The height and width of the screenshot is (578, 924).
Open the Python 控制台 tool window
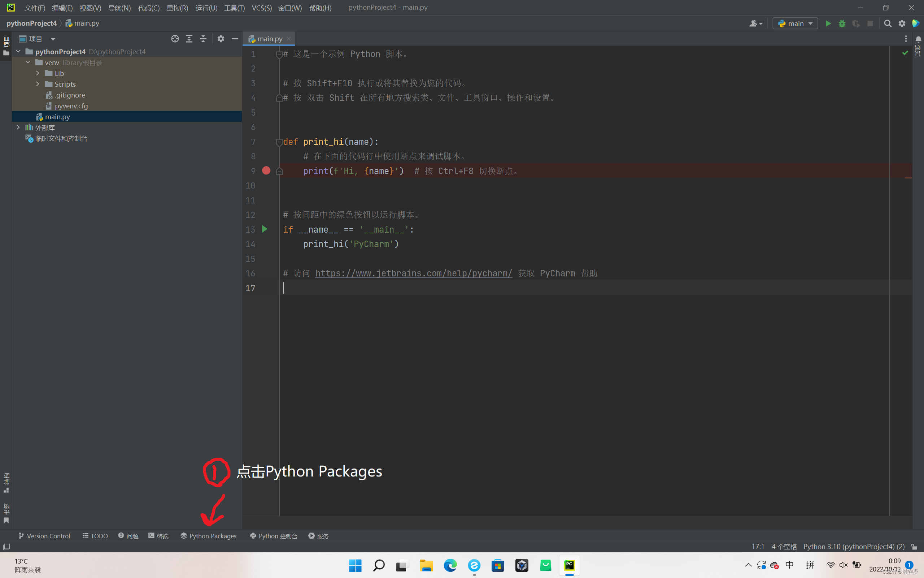point(273,536)
